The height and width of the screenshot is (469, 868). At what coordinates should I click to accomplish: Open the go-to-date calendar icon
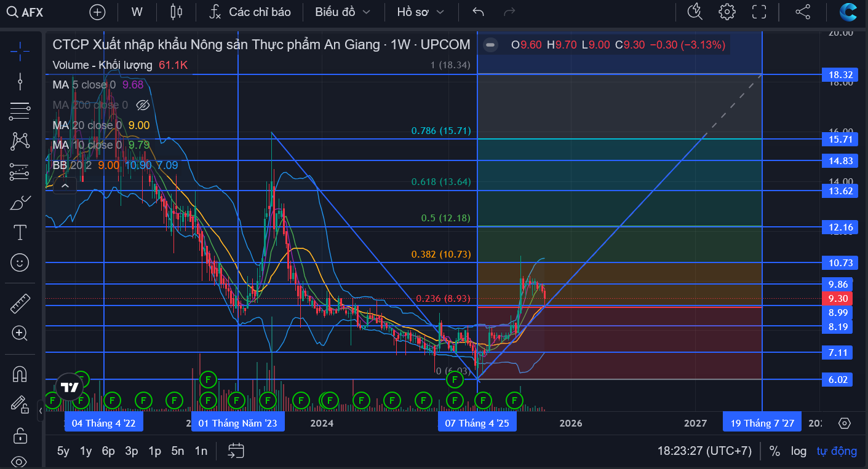tap(236, 451)
